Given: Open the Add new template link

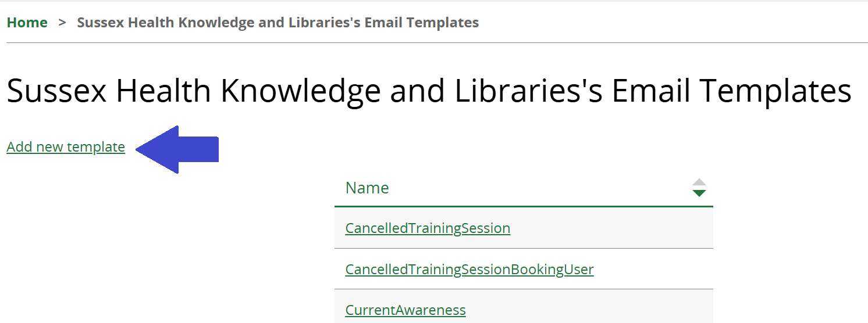Looking at the screenshot, I should [x=66, y=147].
